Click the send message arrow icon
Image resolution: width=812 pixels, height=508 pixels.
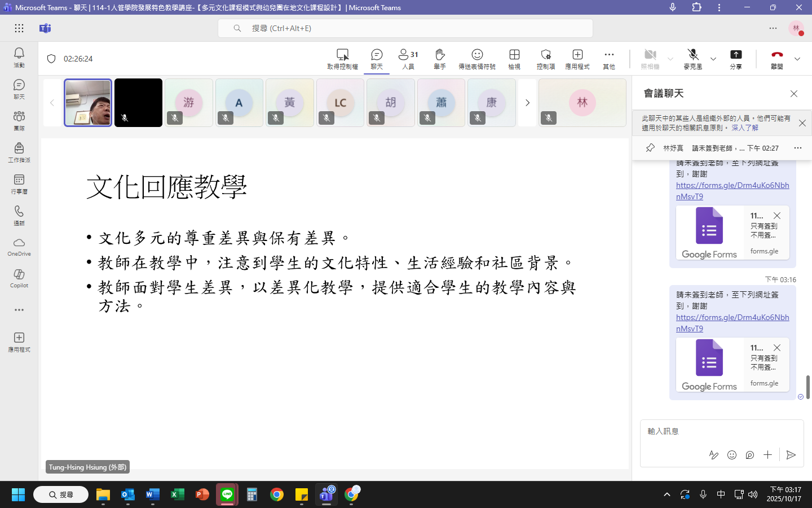tap(791, 455)
